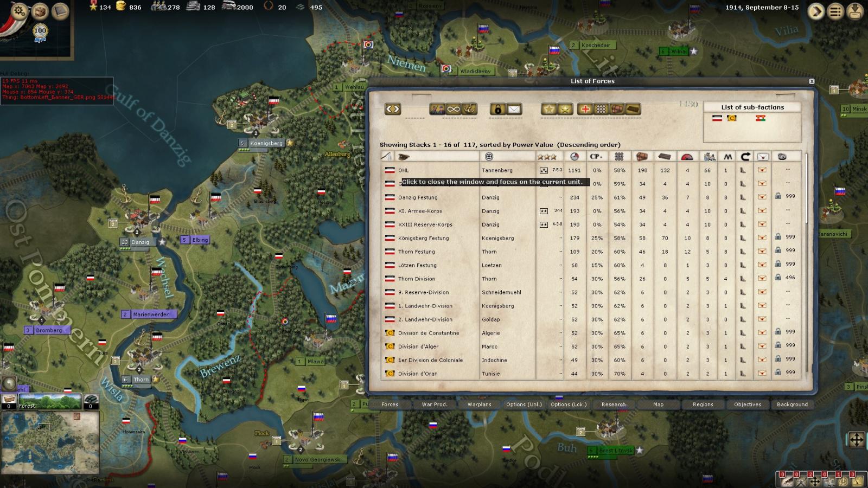
Task: Switch to the War Prod. tab
Action: pos(434,404)
